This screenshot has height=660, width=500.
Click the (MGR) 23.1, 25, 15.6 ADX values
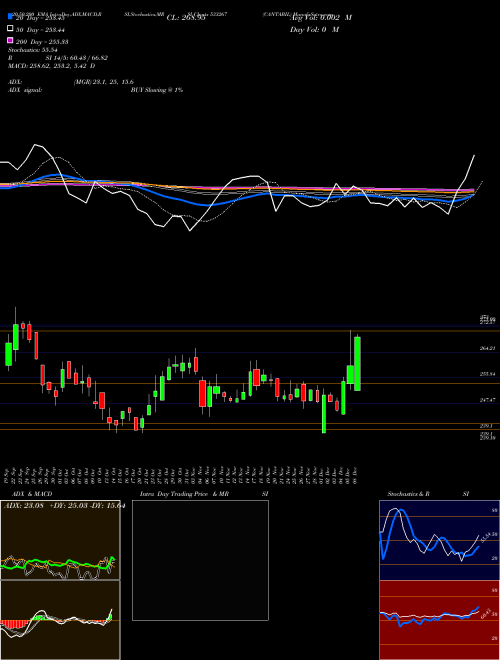tap(104, 82)
